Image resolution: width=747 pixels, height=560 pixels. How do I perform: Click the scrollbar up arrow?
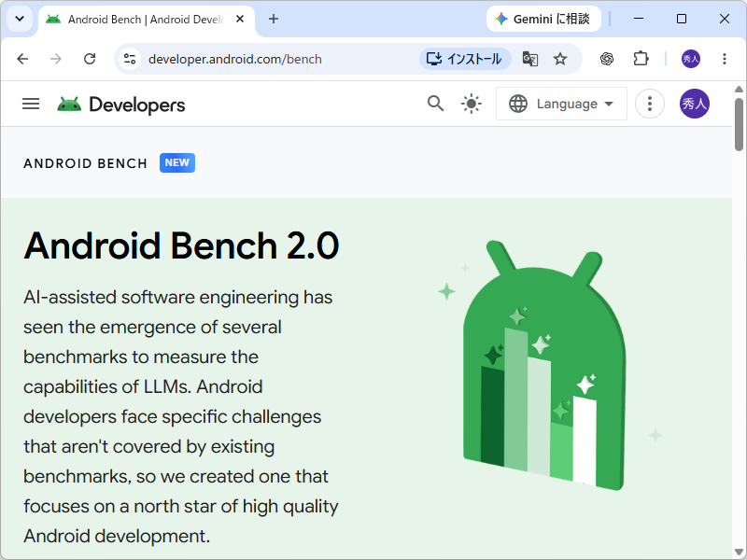click(739, 89)
